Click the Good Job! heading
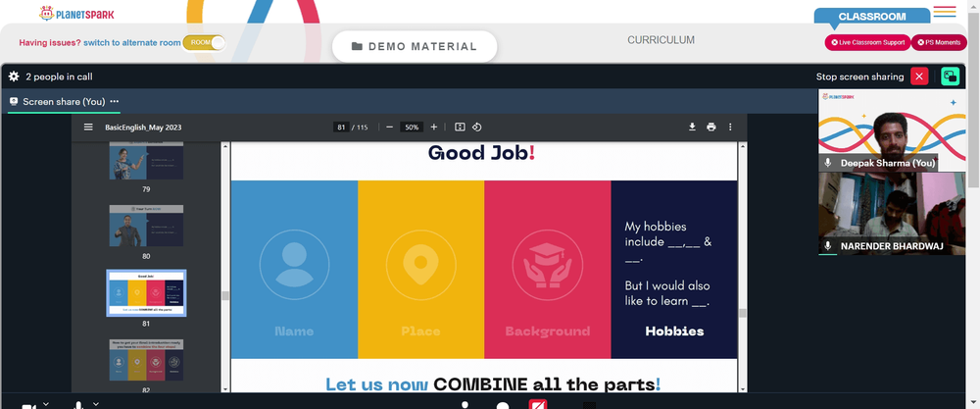This screenshot has height=409, width=980. pyautogui.click(x=481, y=153)
